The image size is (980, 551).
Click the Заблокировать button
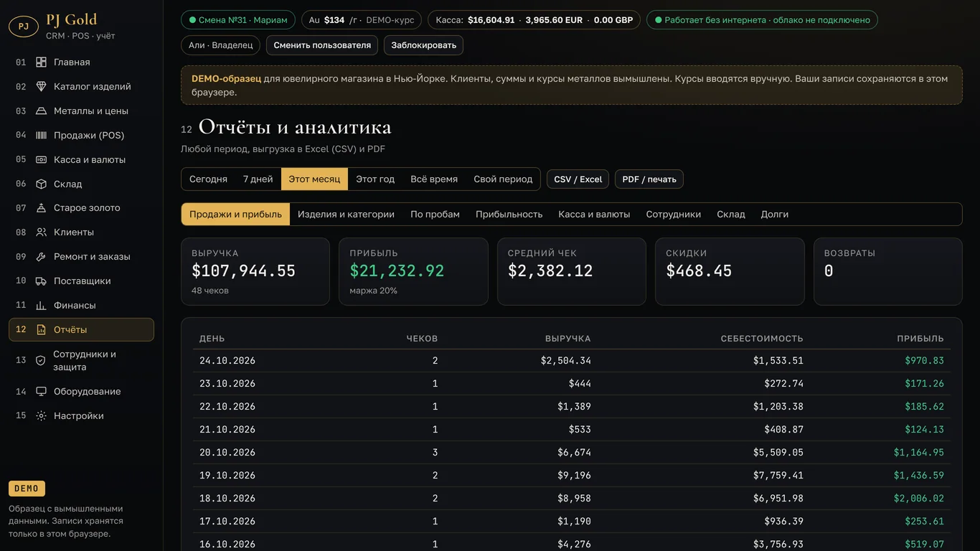coord(423,45)
